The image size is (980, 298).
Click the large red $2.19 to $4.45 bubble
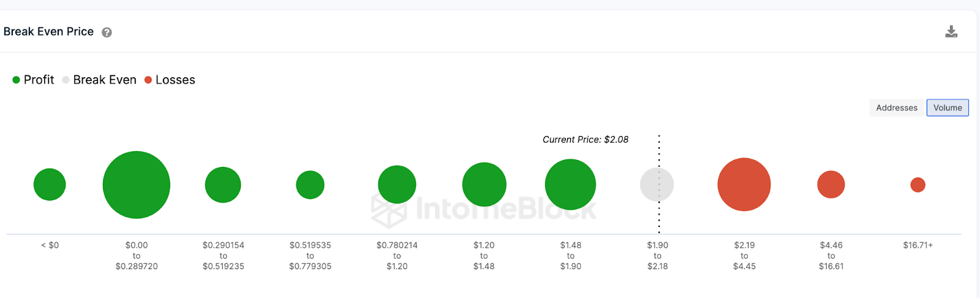[x=744, y=185]
